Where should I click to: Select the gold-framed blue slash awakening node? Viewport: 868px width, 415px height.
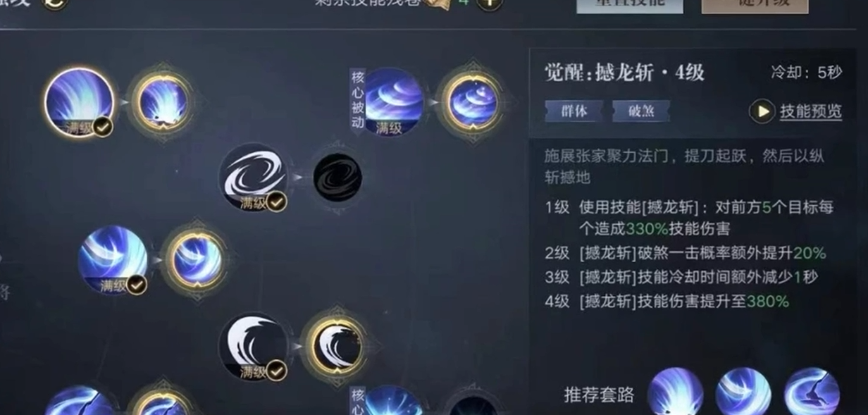[197, 260]
